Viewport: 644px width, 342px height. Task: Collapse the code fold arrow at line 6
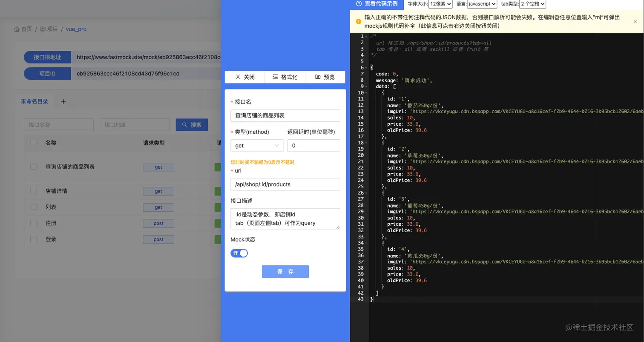tap(366, 68)
